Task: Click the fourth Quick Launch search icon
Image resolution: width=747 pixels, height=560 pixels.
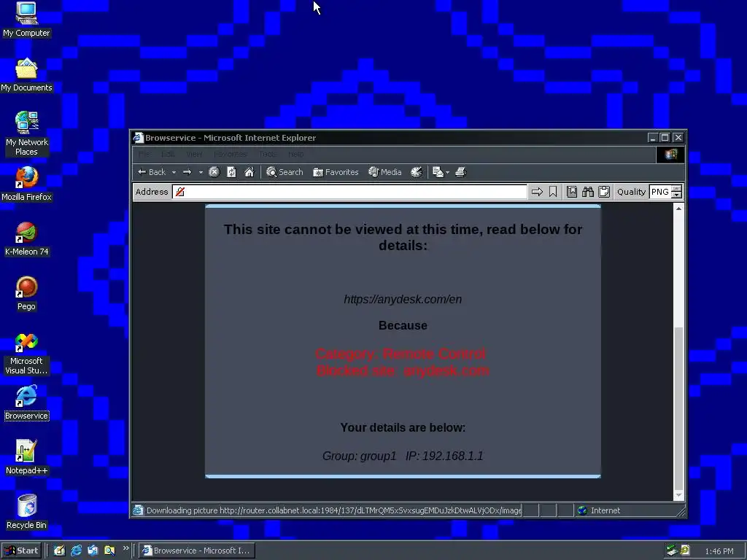Action: point(109,551)
